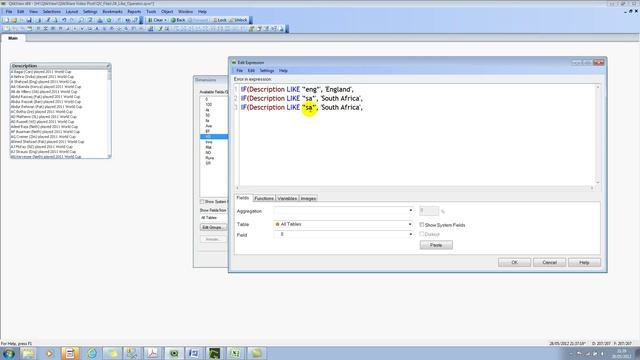Viewport: 640px width, 360px height.
Task: Click Help button in Edit Expression dialog
Action: pyautogui.click(x=584, y=262)
